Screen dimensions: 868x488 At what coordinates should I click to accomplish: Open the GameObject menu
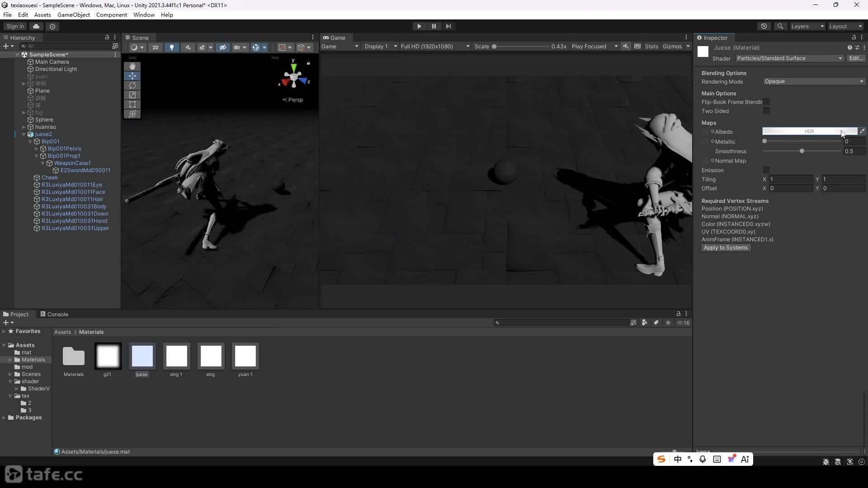point(74,14)
